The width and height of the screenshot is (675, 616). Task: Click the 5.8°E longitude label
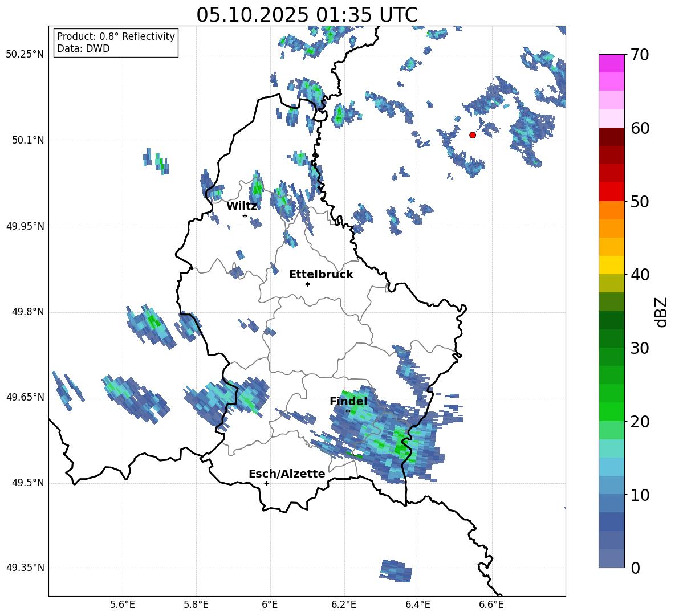click(x=196, y=605)
